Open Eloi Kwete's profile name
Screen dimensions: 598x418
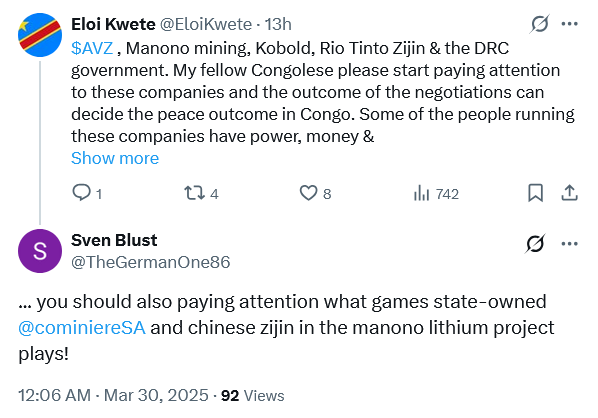click(113, 24)
